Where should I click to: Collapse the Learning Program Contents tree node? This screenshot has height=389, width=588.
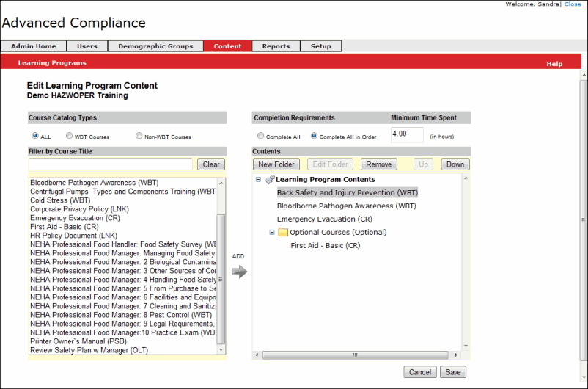pos(258,179)
